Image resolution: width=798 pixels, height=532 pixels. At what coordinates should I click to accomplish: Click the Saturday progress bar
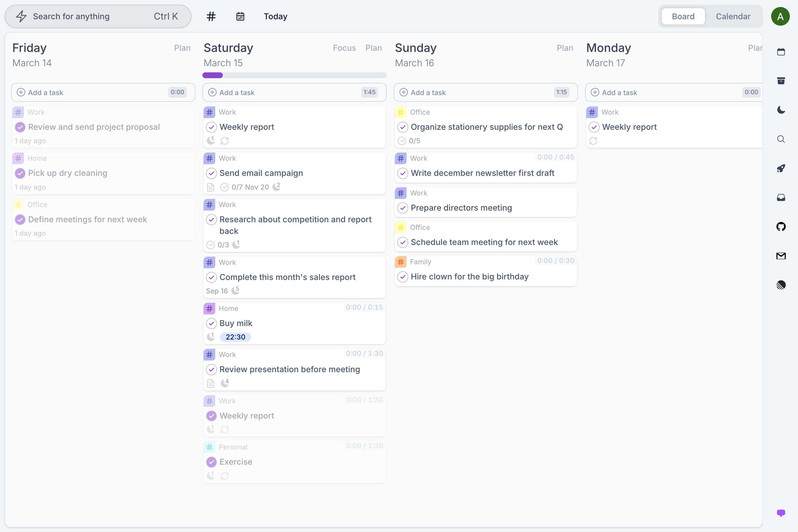coord(295,75)
